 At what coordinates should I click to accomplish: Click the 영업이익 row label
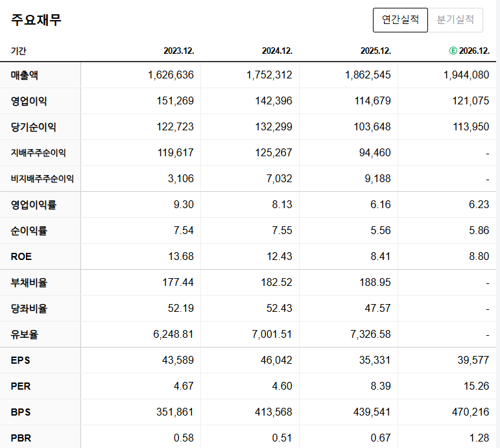[29, 101]
